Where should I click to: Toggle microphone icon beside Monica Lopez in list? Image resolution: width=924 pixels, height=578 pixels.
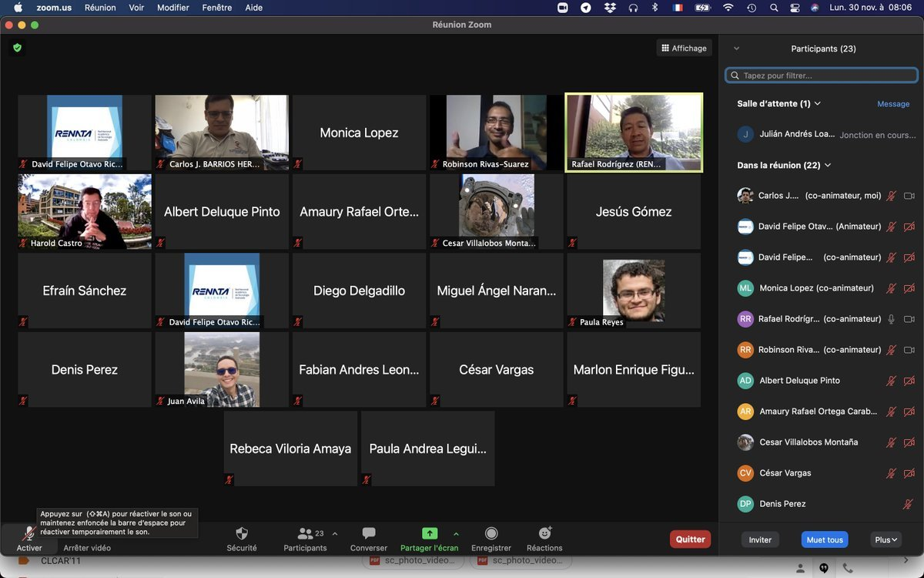pyautogui.click(x=891, y=288)
